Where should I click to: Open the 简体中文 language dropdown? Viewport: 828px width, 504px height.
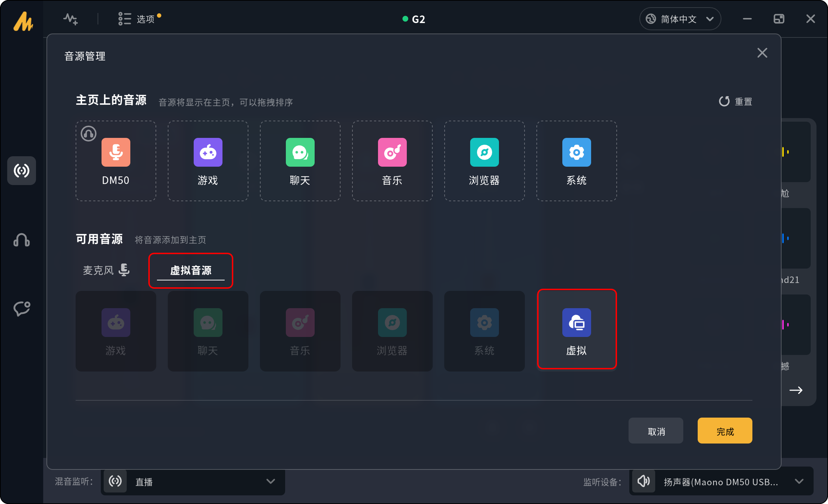point(680,19)
